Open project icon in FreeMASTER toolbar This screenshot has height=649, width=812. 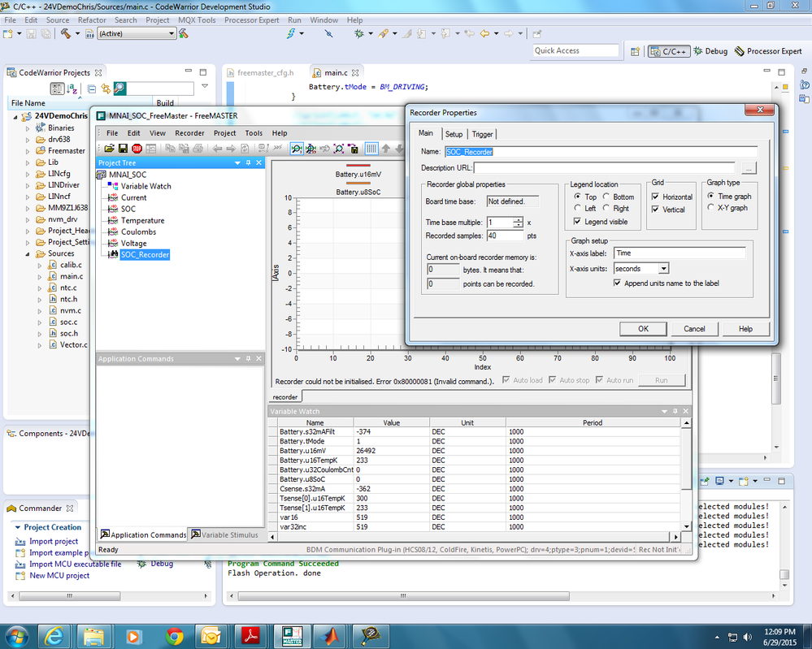[109, 149]
